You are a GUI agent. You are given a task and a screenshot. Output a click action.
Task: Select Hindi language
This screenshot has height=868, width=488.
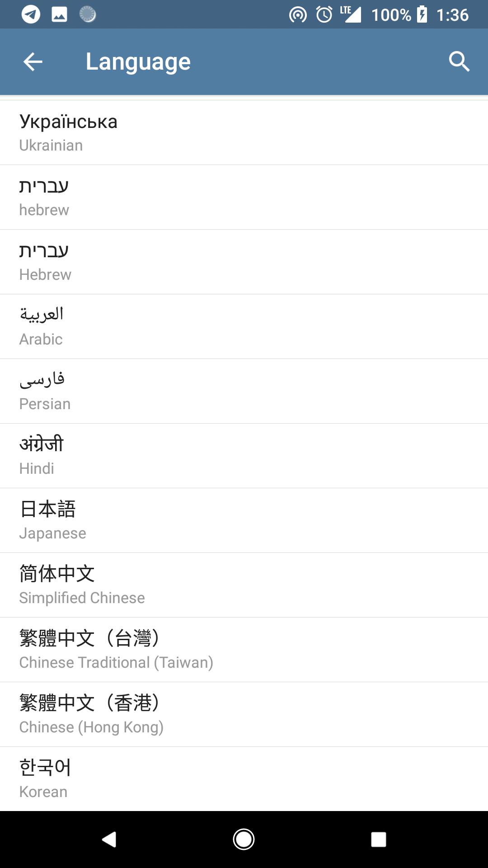[x=244, y=456]
